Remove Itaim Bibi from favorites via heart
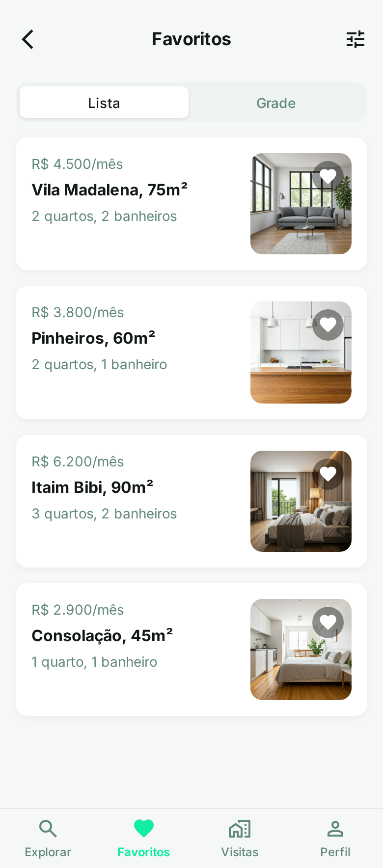 coord(328,474)
